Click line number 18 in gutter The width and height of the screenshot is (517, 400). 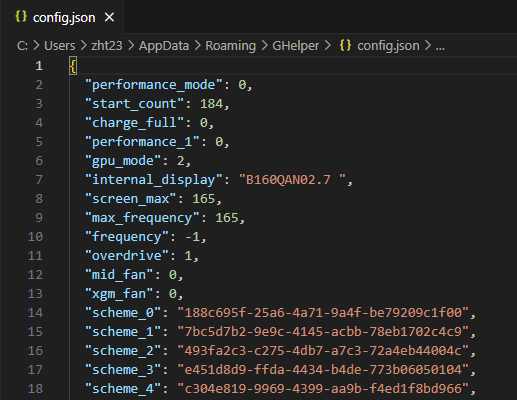click(x=35, y=389)
